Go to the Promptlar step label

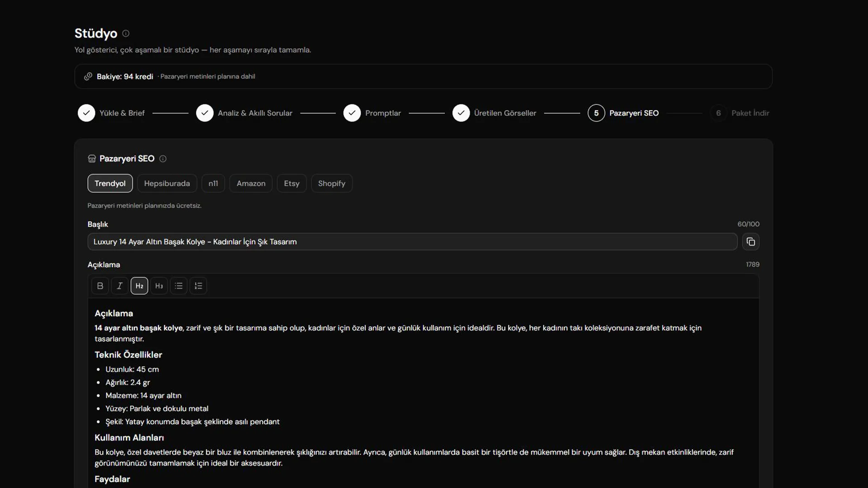coord(383,113)
